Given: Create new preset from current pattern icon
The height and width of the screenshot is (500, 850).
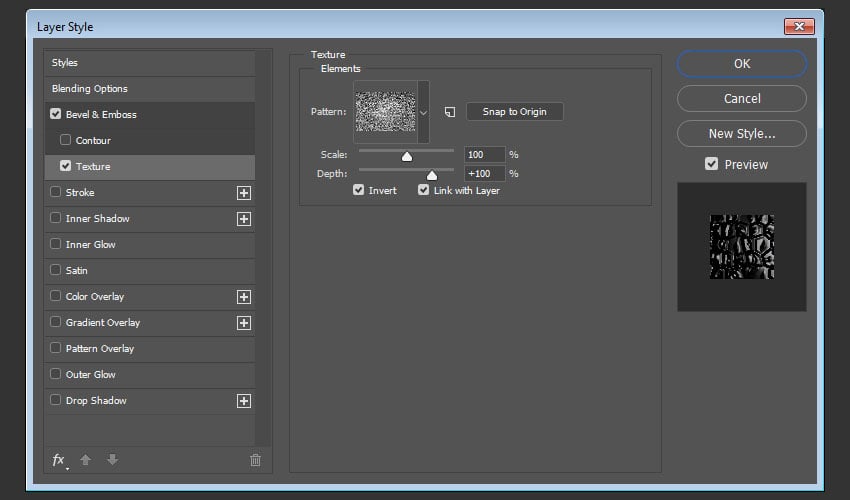Looking at the screenshot, I should tap(450, 112).
